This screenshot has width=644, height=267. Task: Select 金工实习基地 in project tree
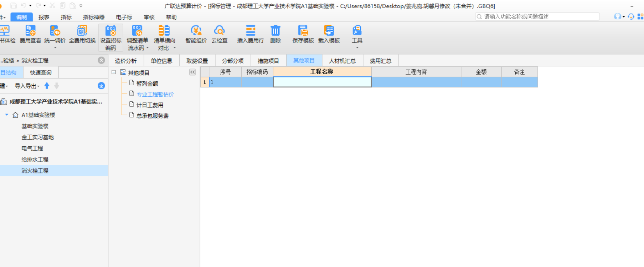[37, 137]
